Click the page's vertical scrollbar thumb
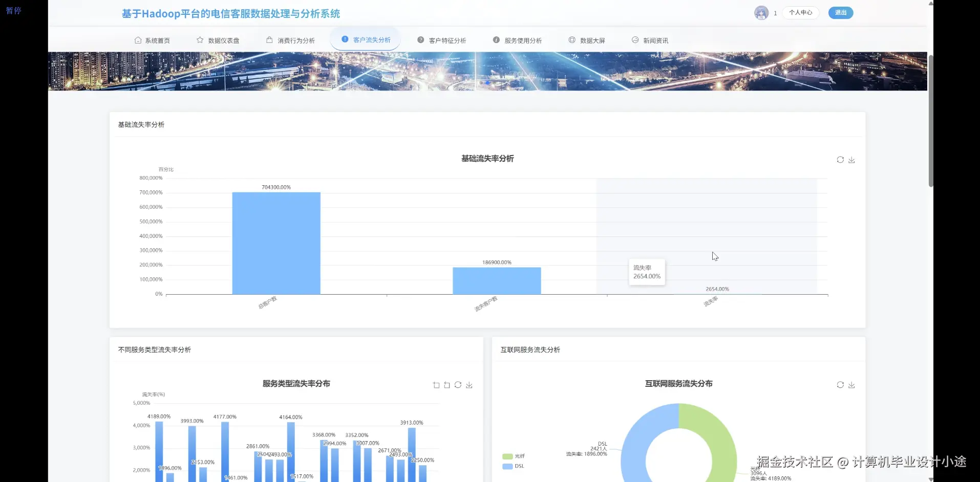980x482 pixels. click(x=931, y=121)
